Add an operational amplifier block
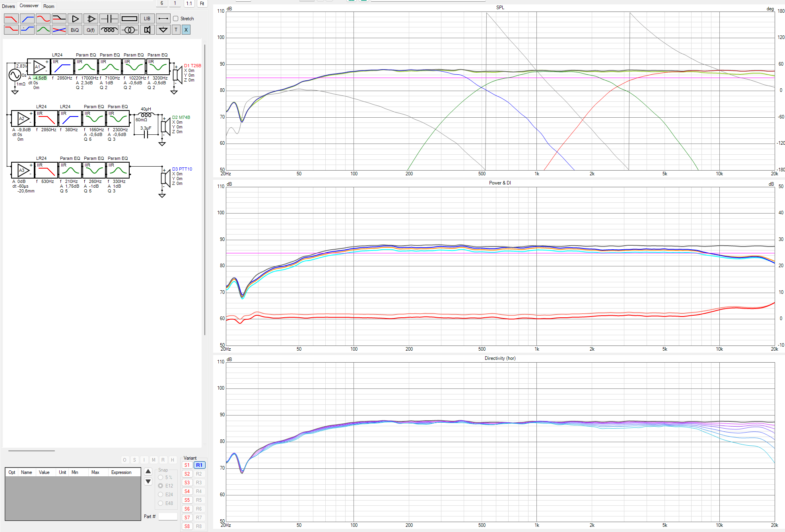Viewport: 785px width, 532px height. click(x=91, y=19)
